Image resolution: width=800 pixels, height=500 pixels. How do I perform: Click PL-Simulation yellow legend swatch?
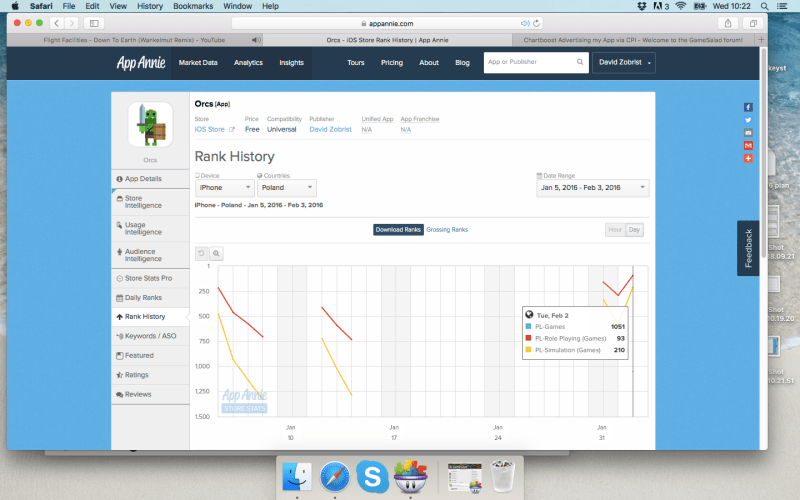528,350
